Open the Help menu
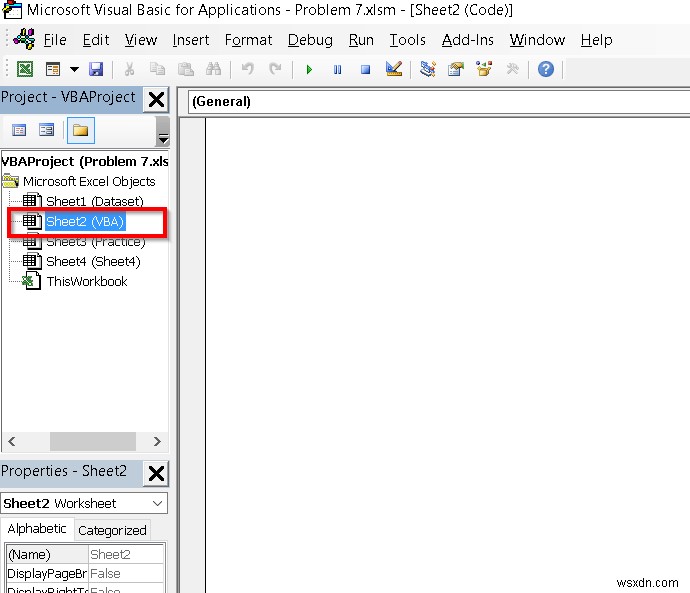This screenshot has width=690, height=593. click(596, 40)
